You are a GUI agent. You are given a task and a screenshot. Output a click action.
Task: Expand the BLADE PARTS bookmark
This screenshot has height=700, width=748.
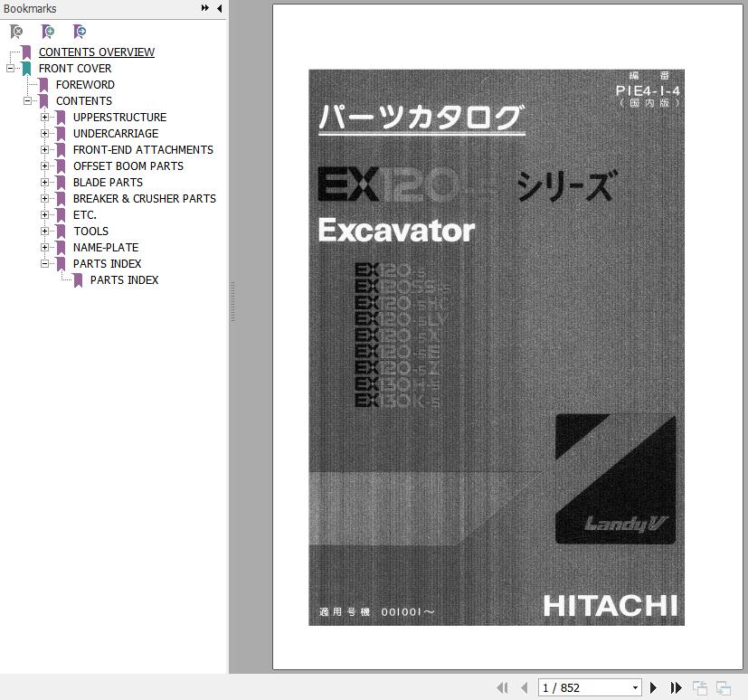click(44, 182)
